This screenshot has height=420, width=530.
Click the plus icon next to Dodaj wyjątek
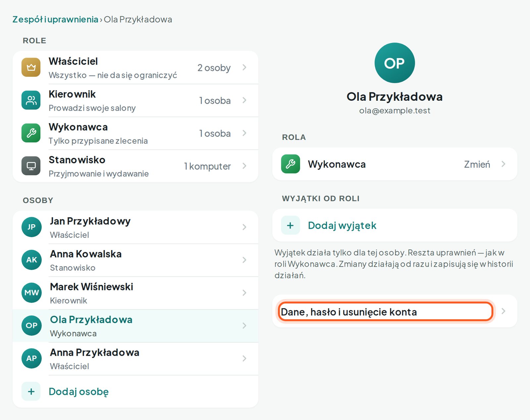pos(291,225)
